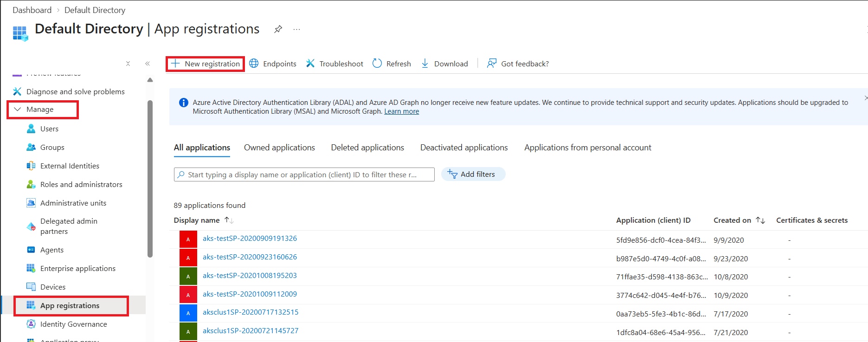Click the Groups icon in sidebar
The height and width of the screenshot is (342, 868).
point(31,147)
